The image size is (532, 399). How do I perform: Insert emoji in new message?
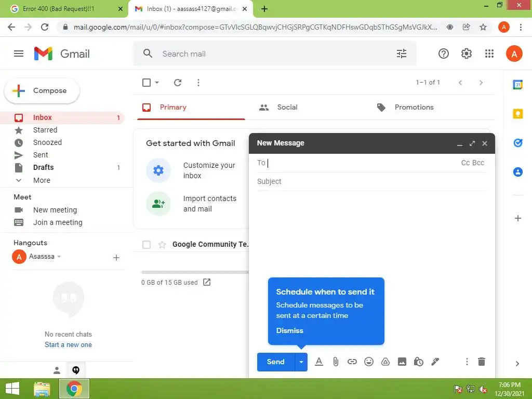click(369, 362)
